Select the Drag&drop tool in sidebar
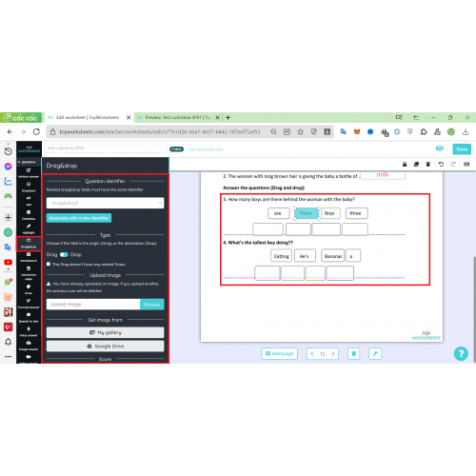 coord(29,244)
